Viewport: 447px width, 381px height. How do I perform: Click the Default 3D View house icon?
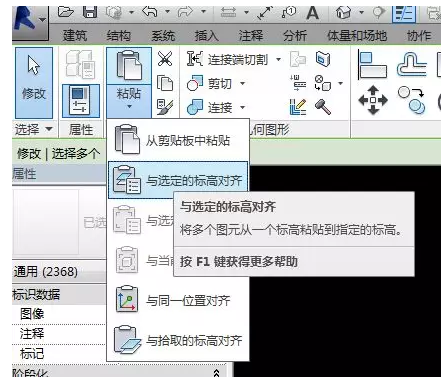343,13
